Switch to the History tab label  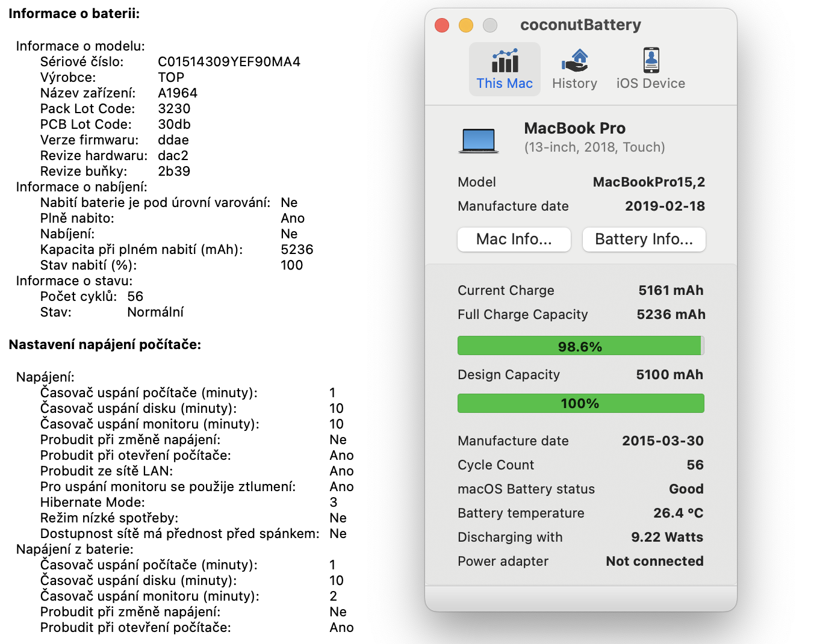[x=574, y=84]
